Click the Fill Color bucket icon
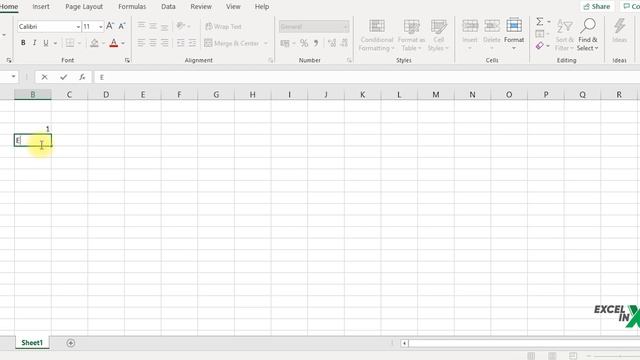Viewport: 640px width, 360px height. pos(94,43)
